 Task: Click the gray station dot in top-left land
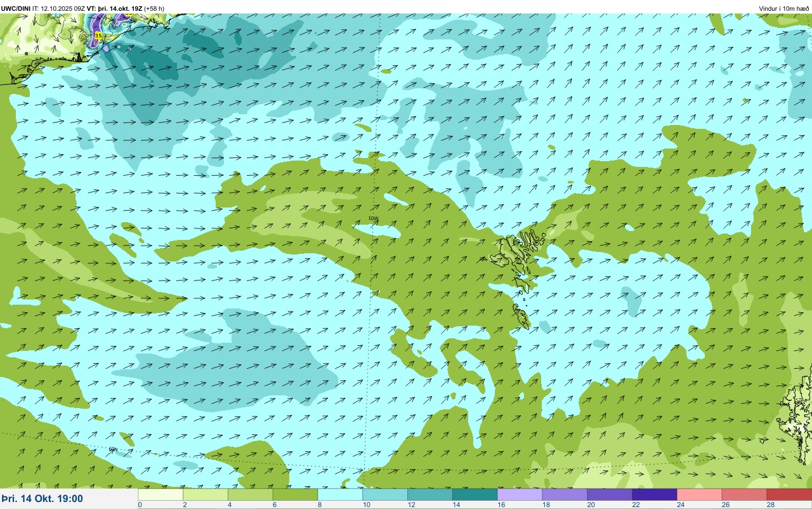pyautogui.click(x=26, y=54)
